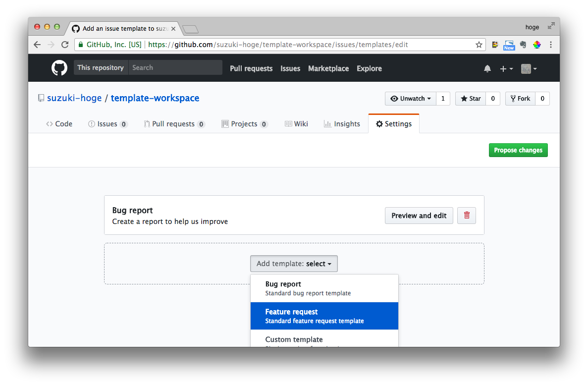The width and height of the screenshot is (588, 386).
Task: Click the color wheel extension icon
Action: pyautogui.click(x=536, y=45)
